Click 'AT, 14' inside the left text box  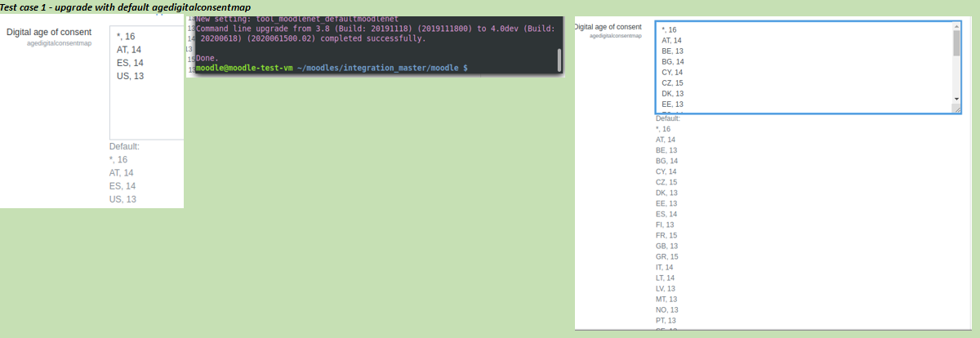click(130, 50)
